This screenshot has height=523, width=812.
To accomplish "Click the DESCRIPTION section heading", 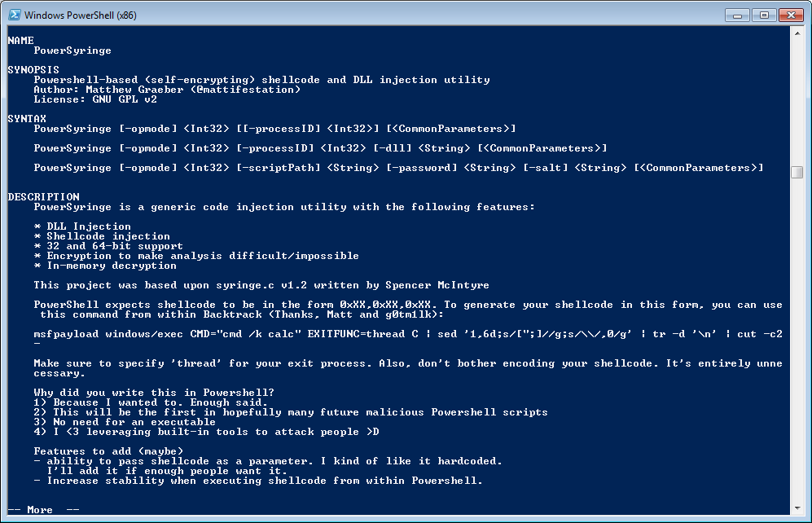I will pos(43,197).
